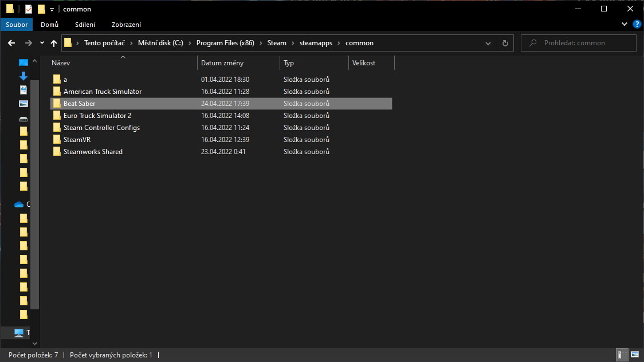Click Místní disk (C:) in the breadcrumb
The height and width of the screenshot is (362, 644).
(160, 43)
